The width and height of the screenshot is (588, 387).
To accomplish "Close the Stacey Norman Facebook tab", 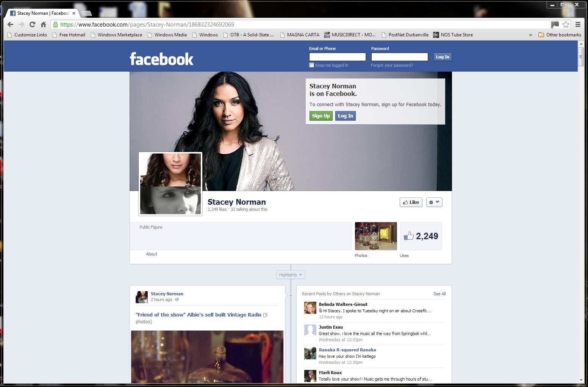I will point(74,13).
